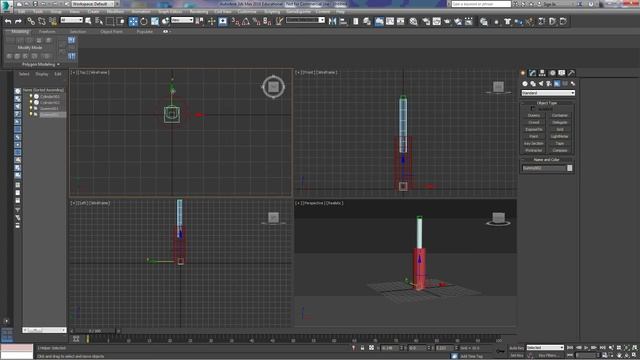Select the Select and Link tool
The width and height of the screenshot is (640, 360).
[x=31, y=21]
